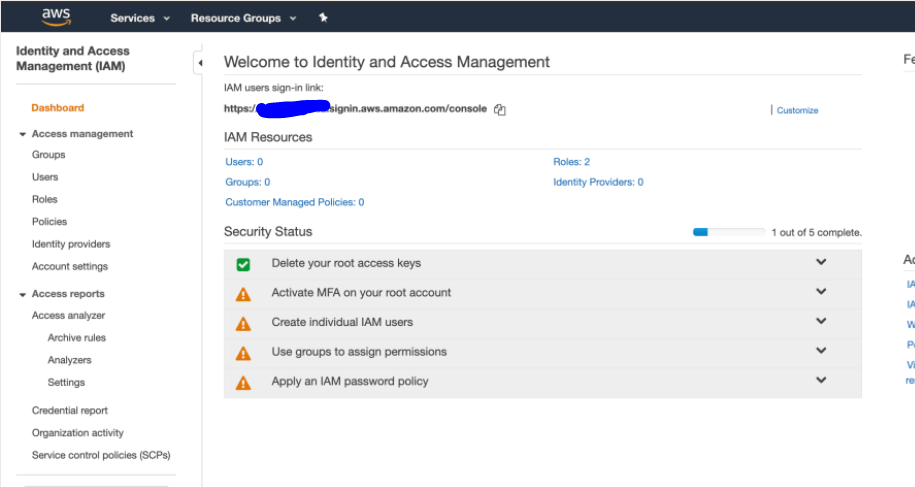Open Policies in the sidebar
The height and width of the screenshot is (487, 915).
[x=49, y=222]
